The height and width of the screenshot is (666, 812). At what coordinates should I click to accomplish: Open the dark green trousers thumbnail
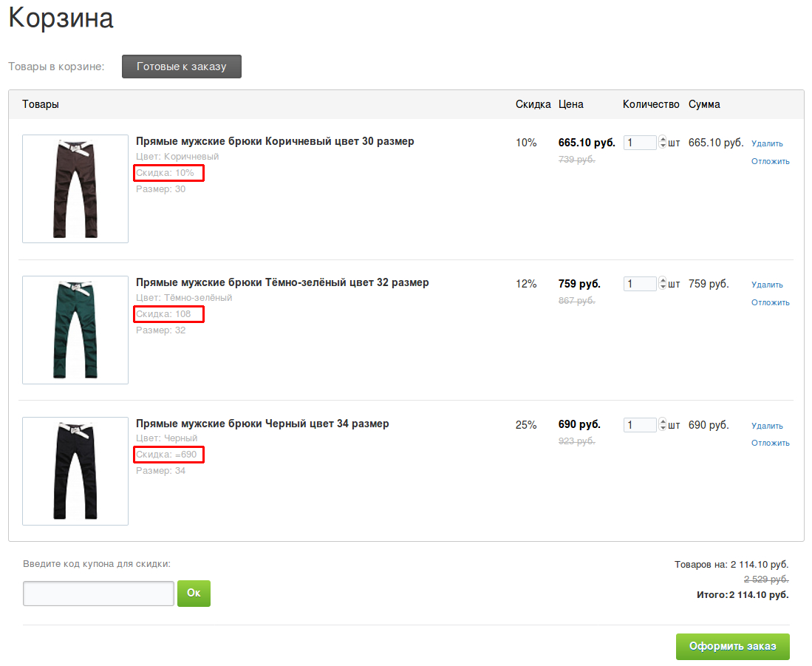point(75,330)
